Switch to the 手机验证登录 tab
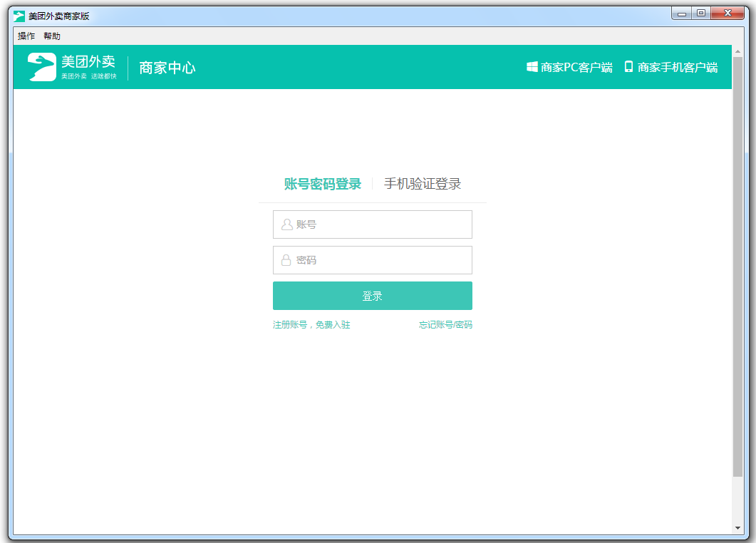Image resolution: width=756 pixels, height=543 pixels. pos(423,184)
